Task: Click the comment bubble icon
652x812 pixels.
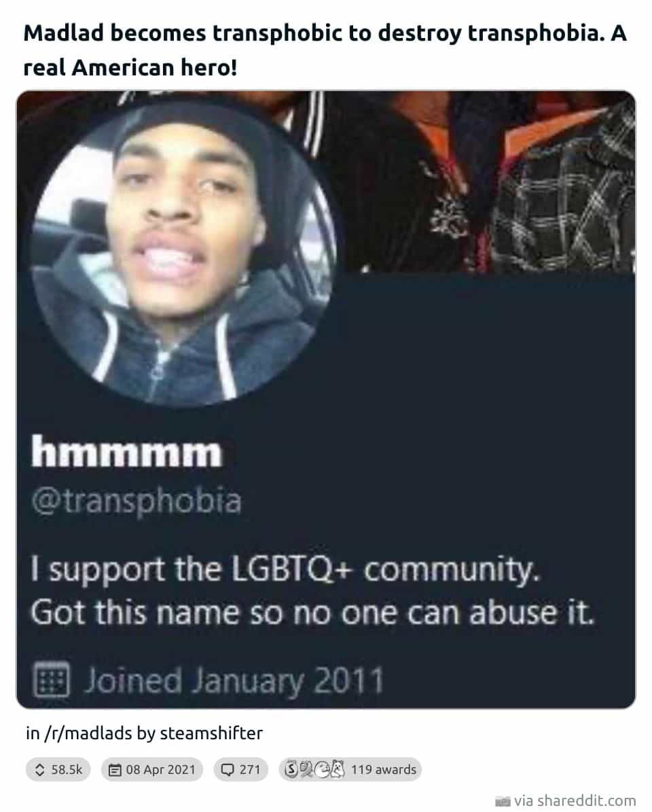Action: pyautogui.click(x=227, y=770)
